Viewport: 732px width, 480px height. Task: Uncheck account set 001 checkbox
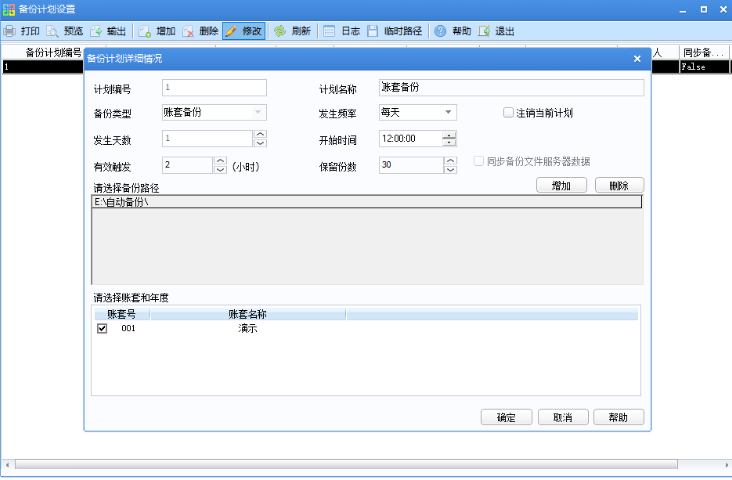coord(102,328)
